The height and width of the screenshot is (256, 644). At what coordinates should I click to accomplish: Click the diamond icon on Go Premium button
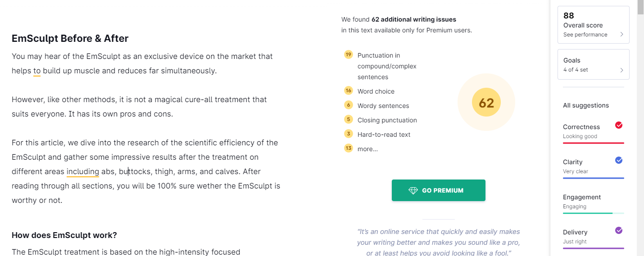click(x=413, y=190)
